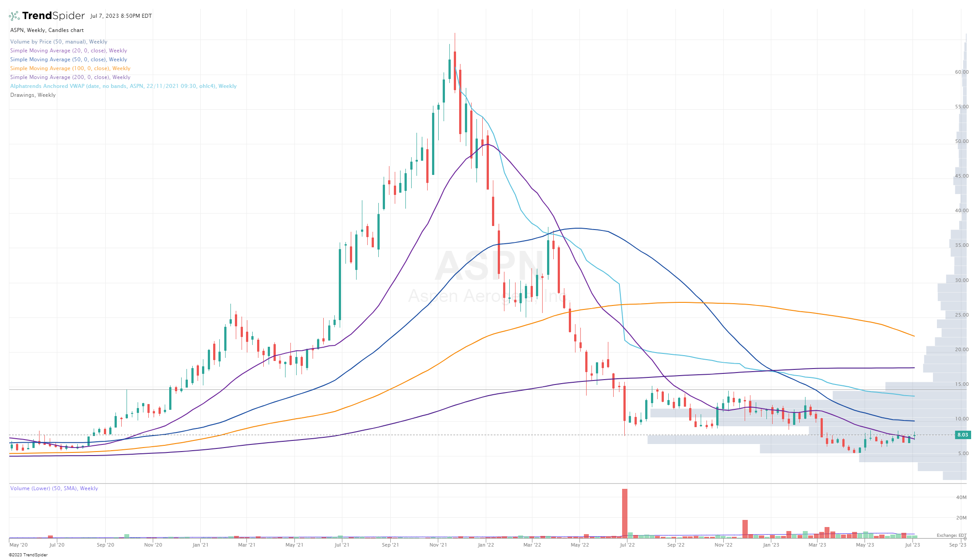Click the ©2023 TrendSpider copyright text
This screenshot has height=559, width=980.
[x=28, y=555]
